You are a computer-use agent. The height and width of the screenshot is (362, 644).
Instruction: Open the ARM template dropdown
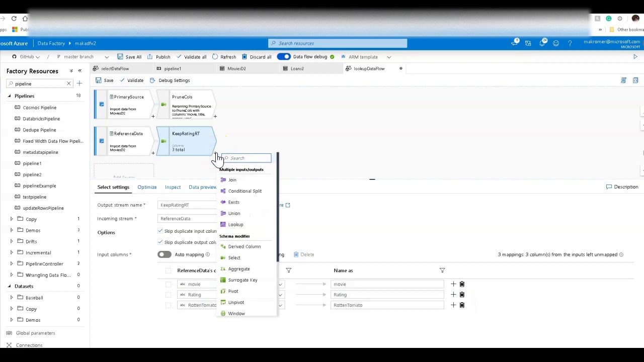pyautogui.click(x=366, y=57)
